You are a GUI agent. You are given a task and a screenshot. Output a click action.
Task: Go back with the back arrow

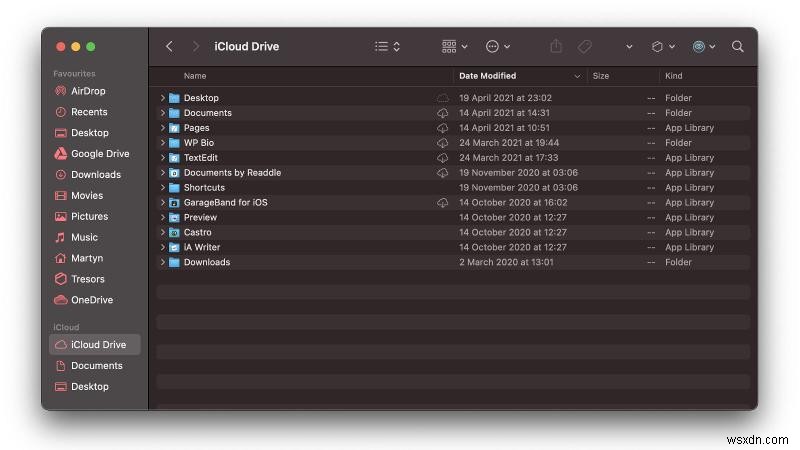click(169, 46)
